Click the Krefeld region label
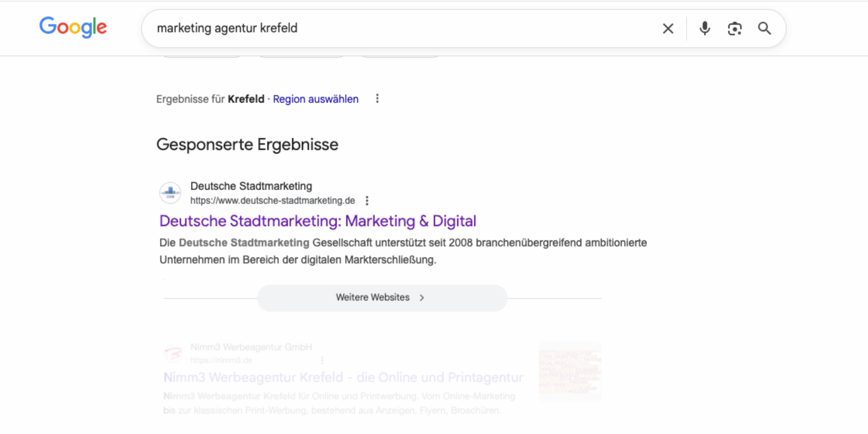The image size is (868, 434). (x=245, y=99)
